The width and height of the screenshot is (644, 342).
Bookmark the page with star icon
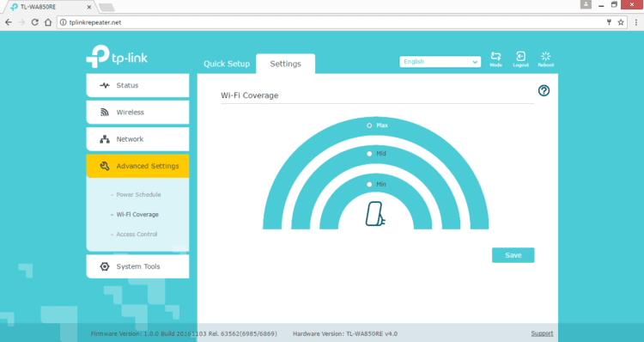coord(621,22)
